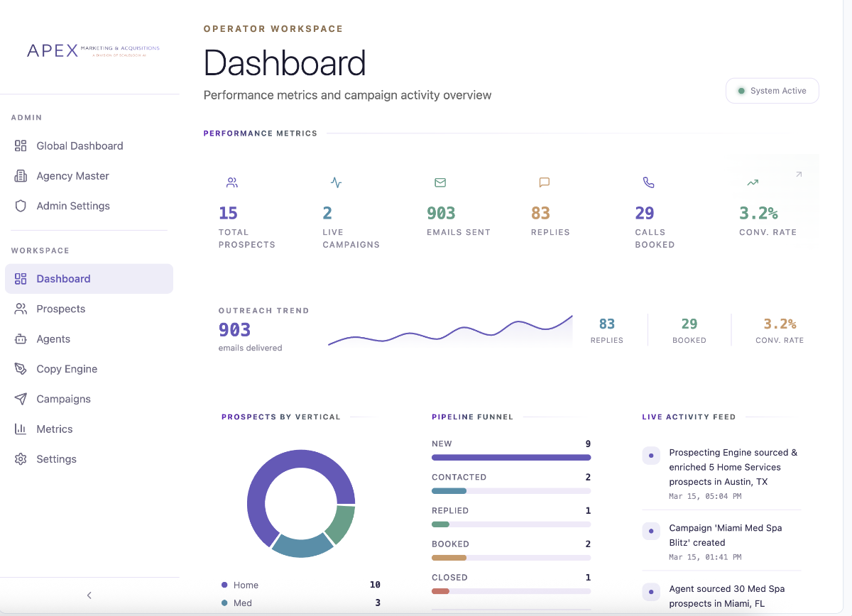Open Metrics using the bar chart icon
Screen dimensions: 852x616
click(x=19, y=429)
